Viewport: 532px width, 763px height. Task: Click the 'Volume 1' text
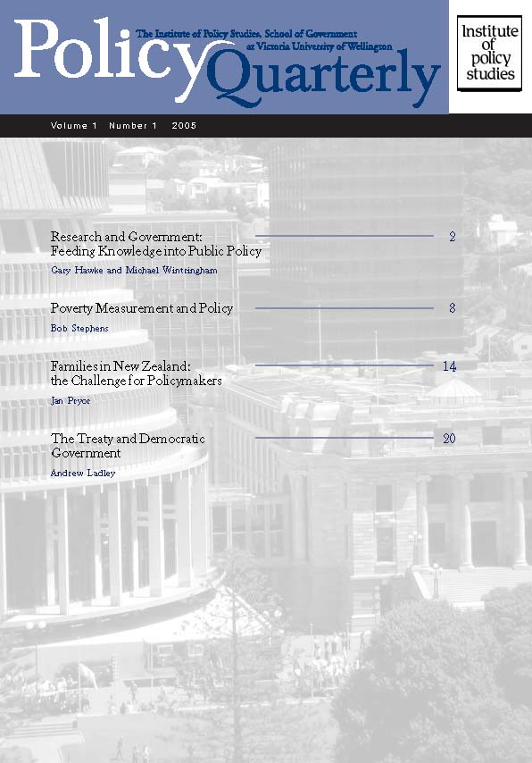click(74, 126)
